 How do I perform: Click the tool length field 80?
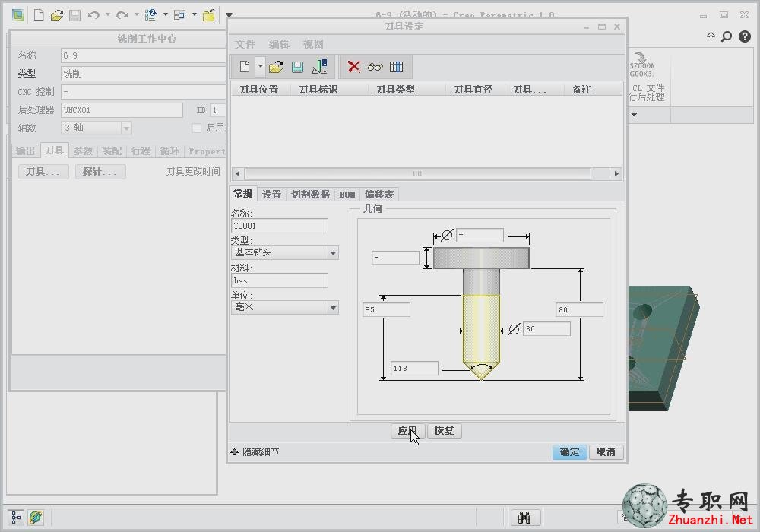coord(579,309)
